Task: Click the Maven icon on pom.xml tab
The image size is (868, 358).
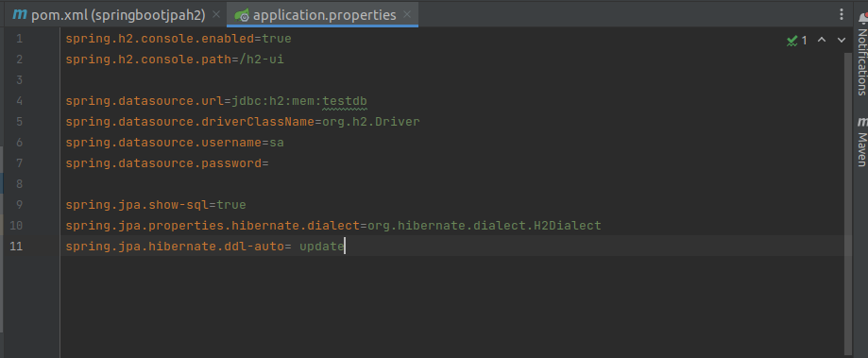Action: click(x=20, y=14)
